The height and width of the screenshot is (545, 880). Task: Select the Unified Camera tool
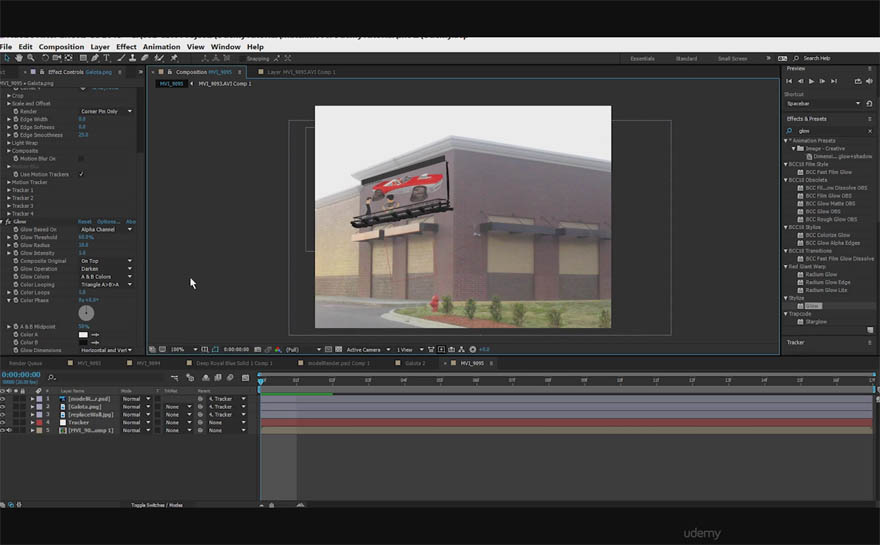pyautogui.click(x=57, y=58)
